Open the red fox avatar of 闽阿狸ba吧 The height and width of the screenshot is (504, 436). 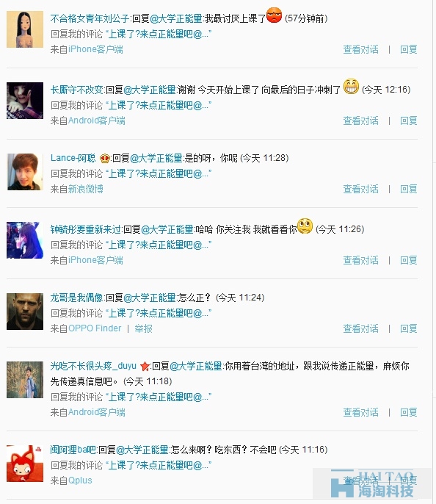coord(25,464)
